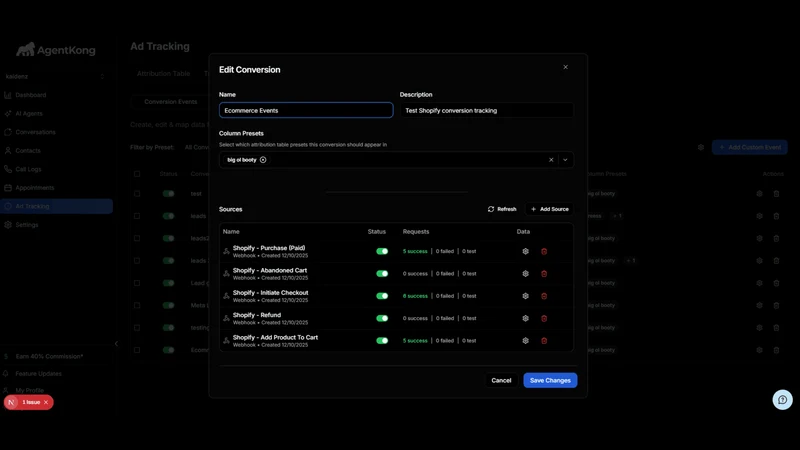Image resolution: width=800 pixels, height=450 pixels.
Task: Click Add Custom Event in background
Action: 749,147
